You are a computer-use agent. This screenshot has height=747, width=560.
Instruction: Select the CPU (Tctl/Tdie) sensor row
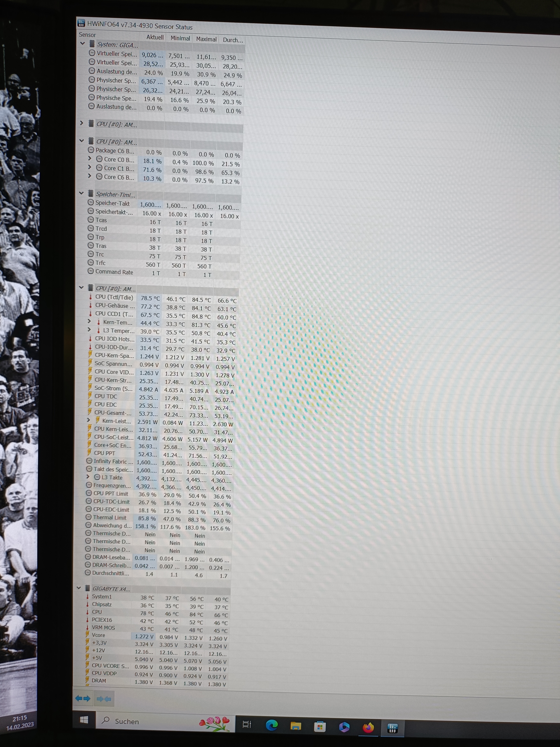114,297
